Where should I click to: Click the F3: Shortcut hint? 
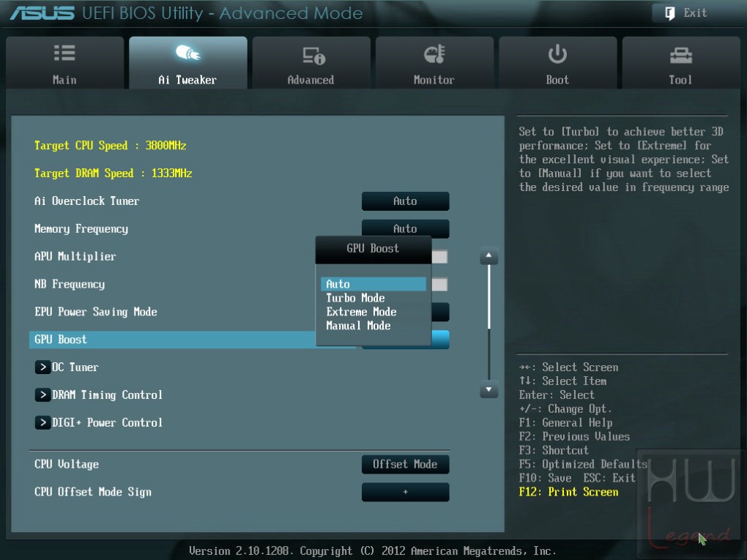coord(554,450)
